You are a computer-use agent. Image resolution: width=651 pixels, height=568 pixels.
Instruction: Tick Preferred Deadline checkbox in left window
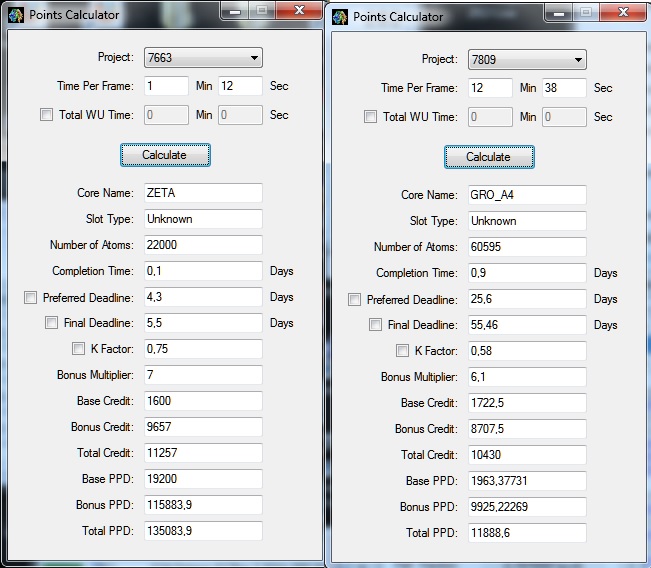point(30,297)
